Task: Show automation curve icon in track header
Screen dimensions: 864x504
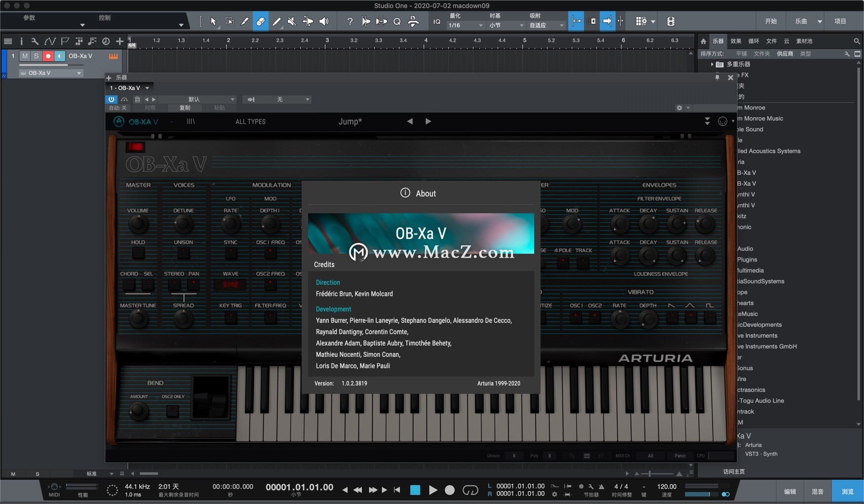Action: click(x=50, y=41)
